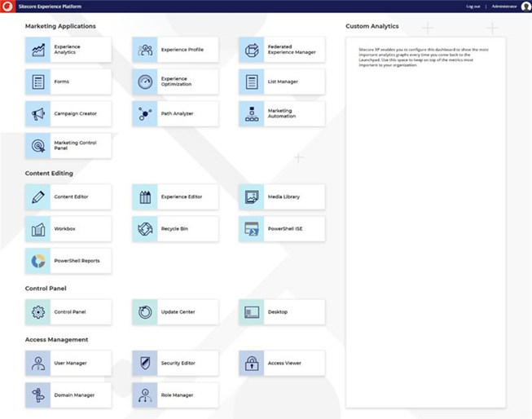The height and width of the screenshot is (419, 532).
Task: Click Experience Optimization gauge icon
Action: [145, 82]
